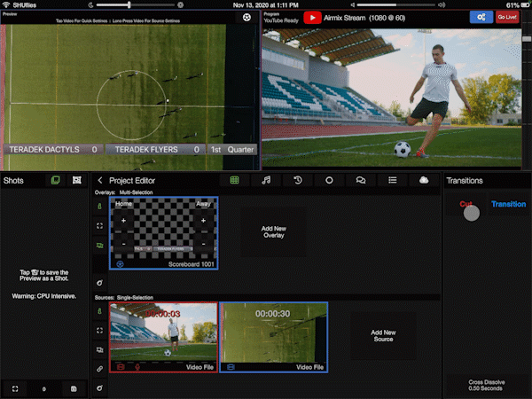This screenshot has width=532, height=399.
Task: Select the Transition tab
Action: (x=508, y=204)
